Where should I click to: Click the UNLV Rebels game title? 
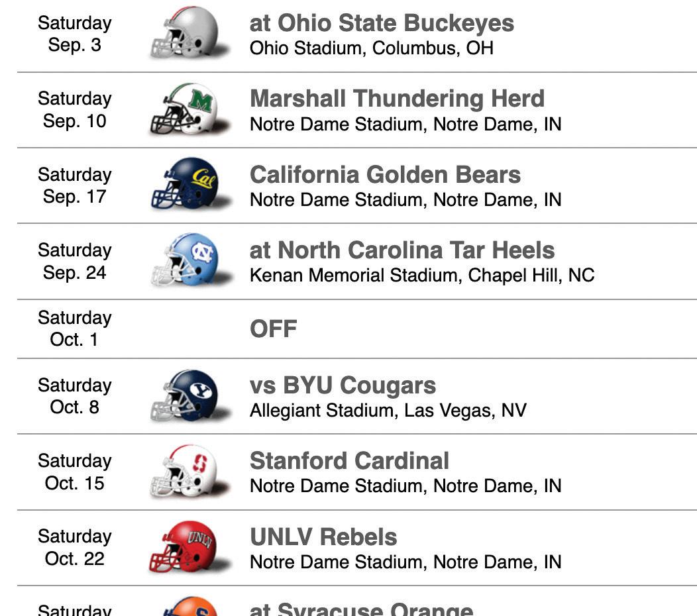(323, 537)
